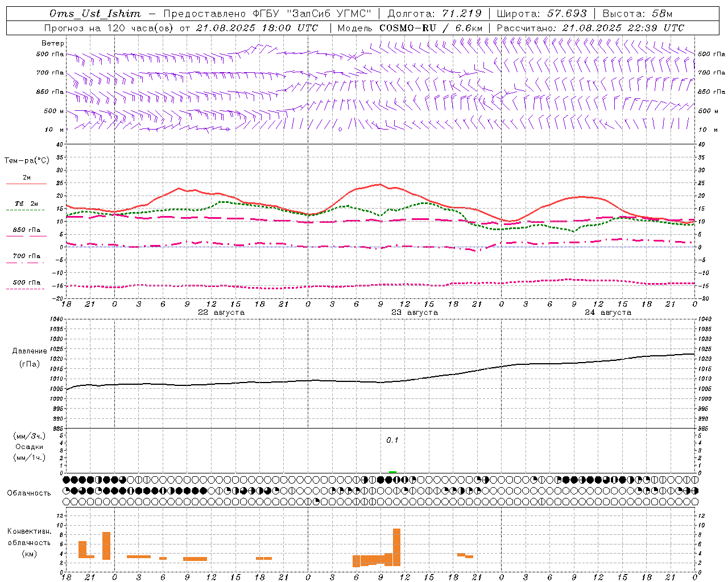728x582 pixels.
Task: Click the 0.1 precipitation value annotation
Action: tap(392, 440)
